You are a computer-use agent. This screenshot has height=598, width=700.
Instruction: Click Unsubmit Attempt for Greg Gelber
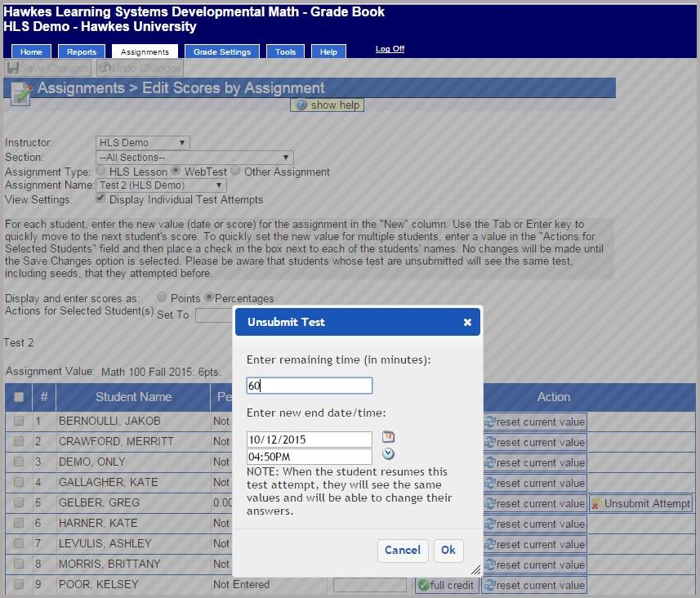[641, 503]
